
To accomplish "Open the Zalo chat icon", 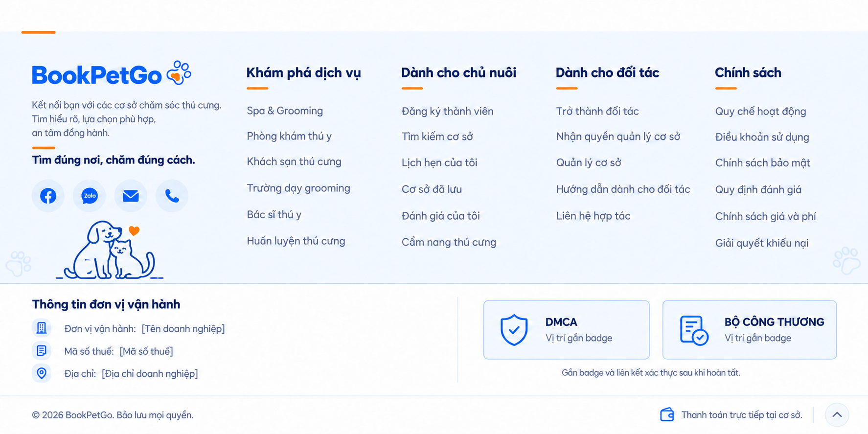I will [90, 196].
